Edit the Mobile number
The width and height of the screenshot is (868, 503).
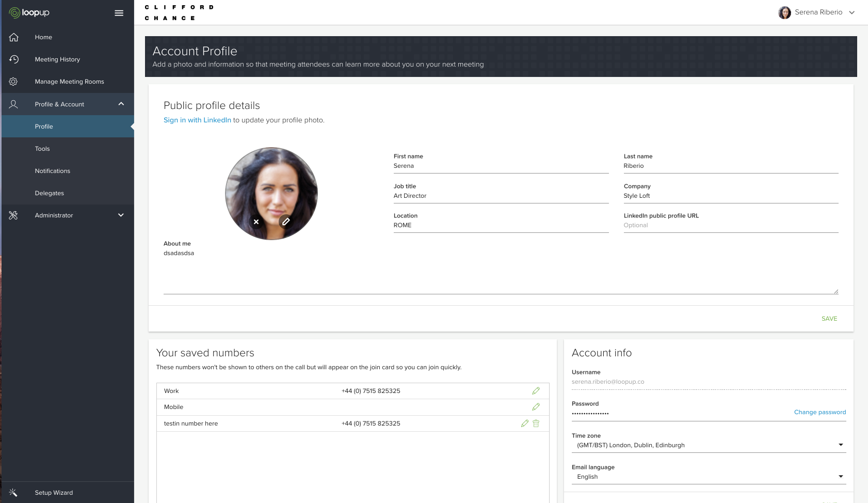536,407
